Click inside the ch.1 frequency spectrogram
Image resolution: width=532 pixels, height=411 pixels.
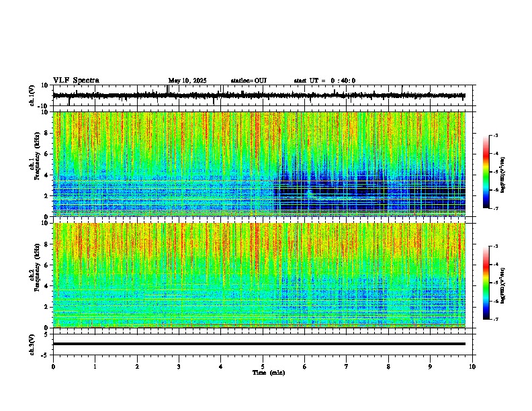click(x=259, y=164)
